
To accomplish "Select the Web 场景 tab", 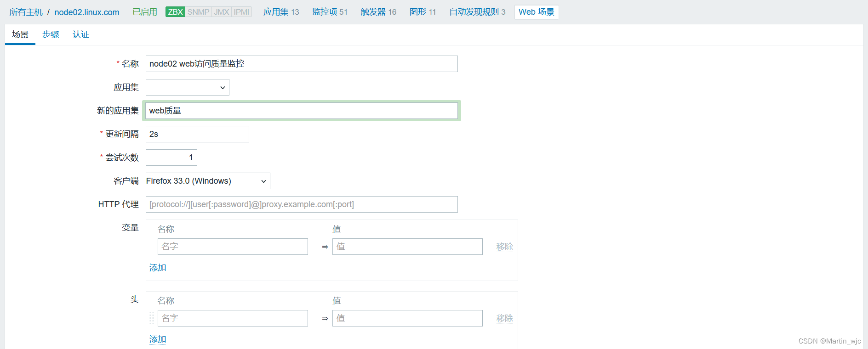I will coord(537,12).
